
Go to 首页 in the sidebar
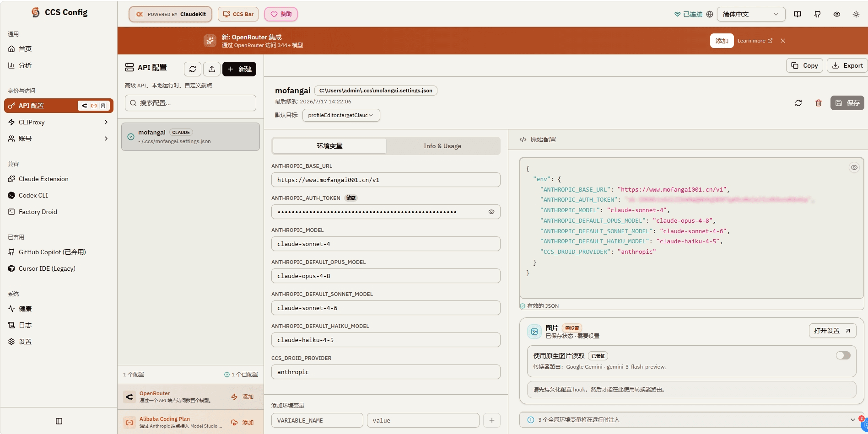[59, 49]
